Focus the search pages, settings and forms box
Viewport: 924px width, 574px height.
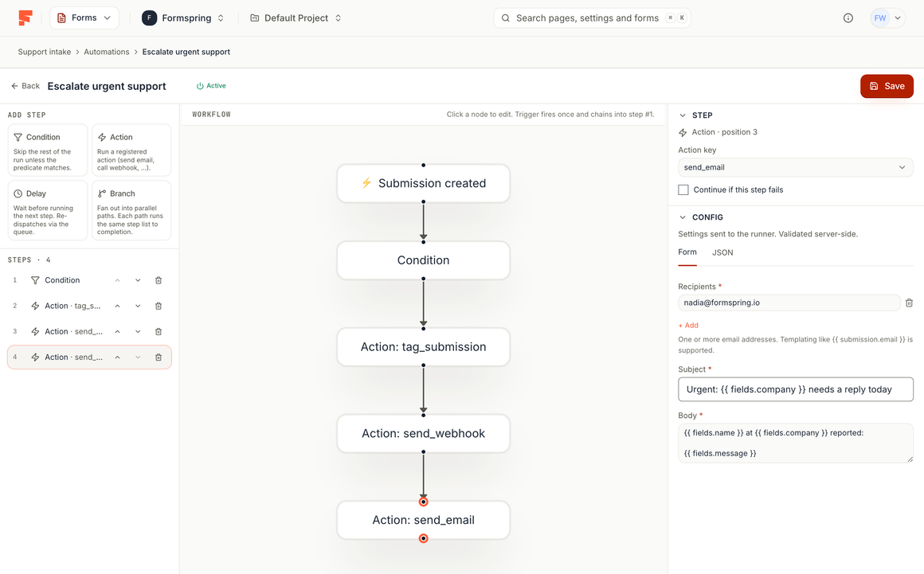point(592,18)
